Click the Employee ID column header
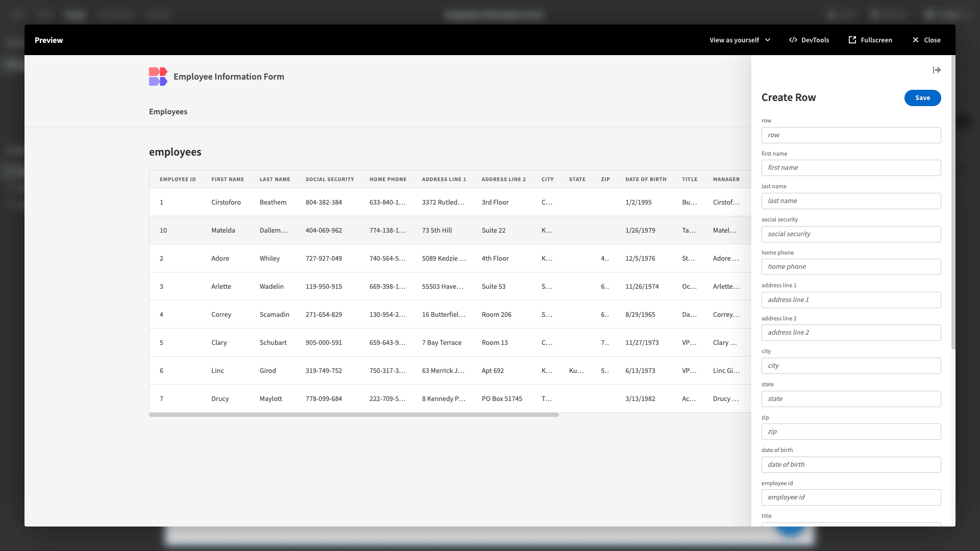The height and width of the screenshot is (551, 980). 178,180
